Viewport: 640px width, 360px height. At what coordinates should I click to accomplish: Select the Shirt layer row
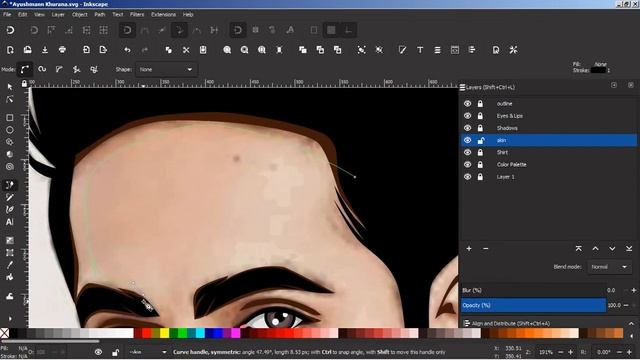pos(549,153)
